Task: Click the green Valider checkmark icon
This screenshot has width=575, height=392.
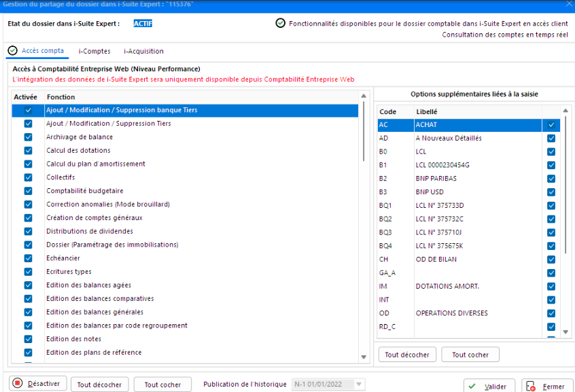Action: pyautogui.click(x=474, y=386)
